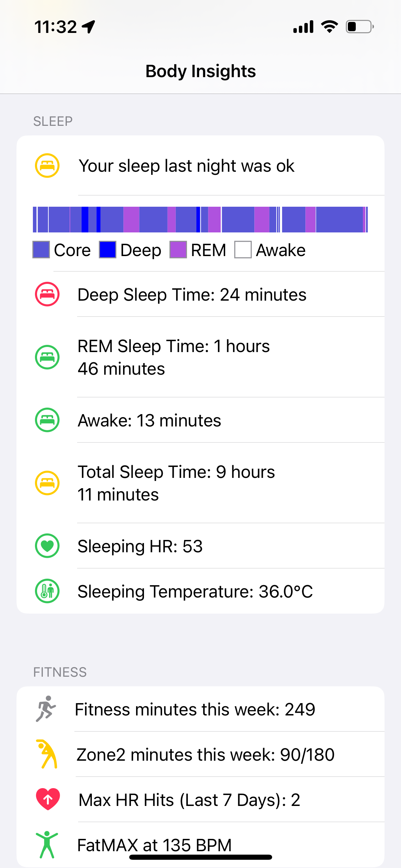
Task: Select Zone2 minutes this week row
Action: (205, 755)
